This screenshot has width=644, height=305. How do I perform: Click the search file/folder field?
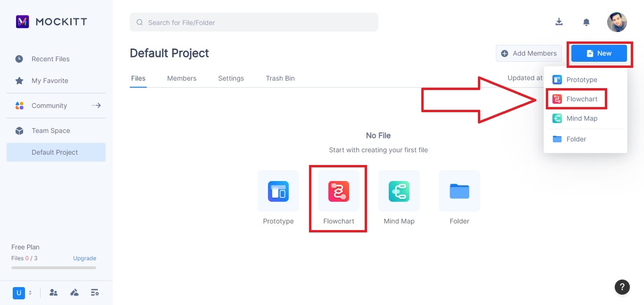coord(254,22)
